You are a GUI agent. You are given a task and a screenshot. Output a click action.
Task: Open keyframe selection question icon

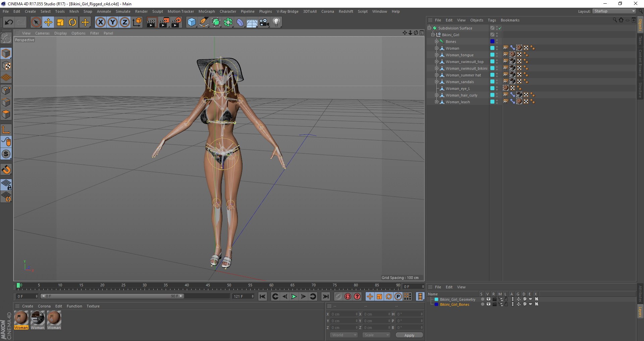[x=358, y=296]
